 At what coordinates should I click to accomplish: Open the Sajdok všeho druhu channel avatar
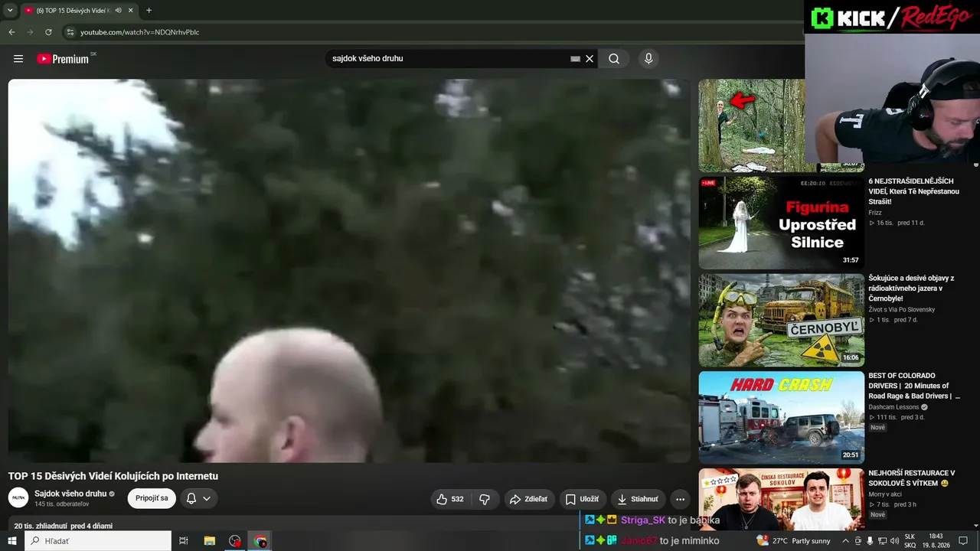18,498
